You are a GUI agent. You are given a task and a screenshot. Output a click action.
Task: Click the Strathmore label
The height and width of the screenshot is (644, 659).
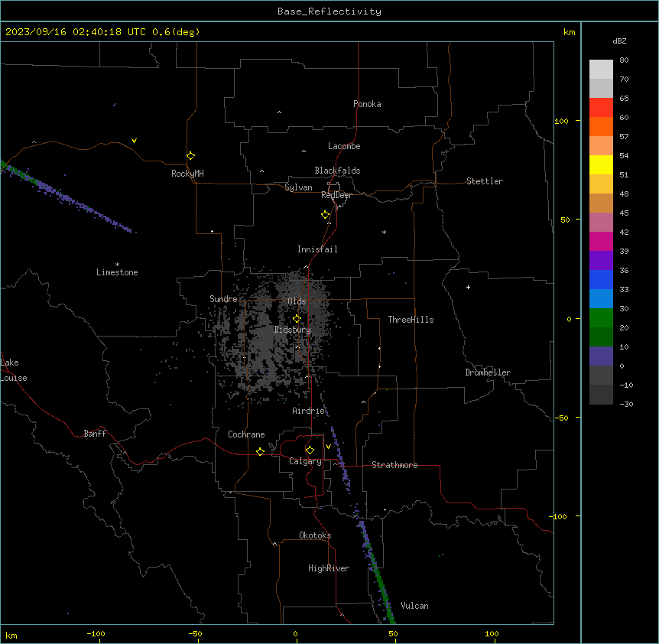click(x=394, y=465)
